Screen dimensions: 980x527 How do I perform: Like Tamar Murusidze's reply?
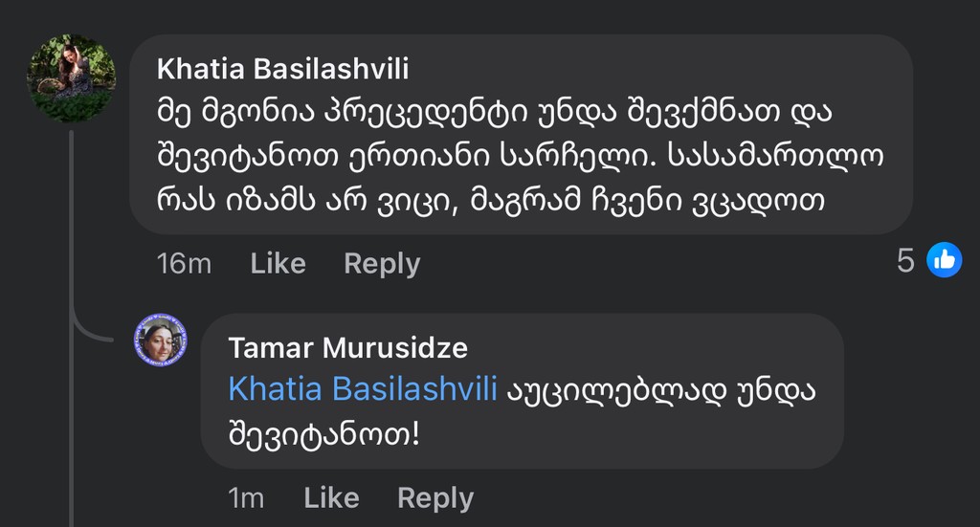click(331, 497)
